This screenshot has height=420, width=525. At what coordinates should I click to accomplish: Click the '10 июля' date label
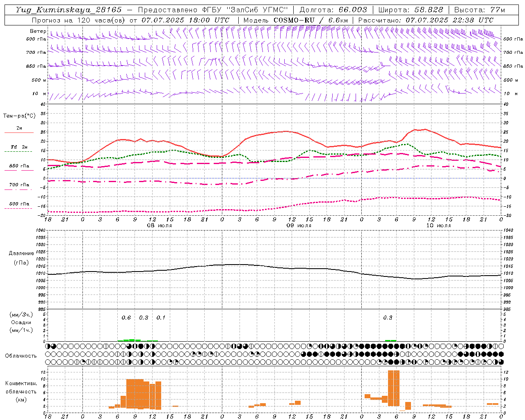tap(438, 226)
